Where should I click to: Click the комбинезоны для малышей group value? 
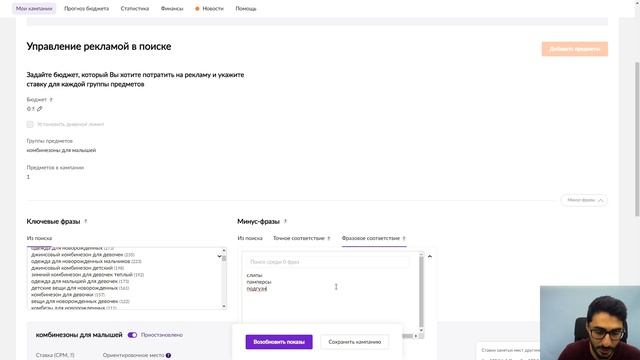click(x=61, y=150)
